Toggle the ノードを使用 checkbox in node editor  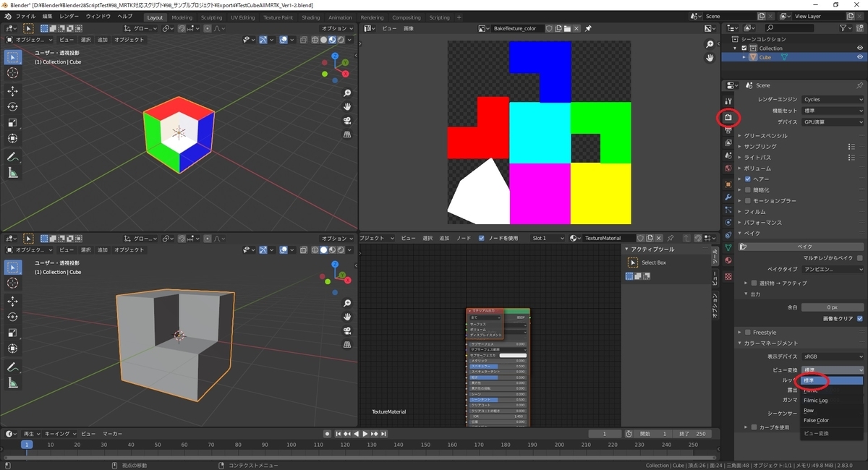pos(482,238)
